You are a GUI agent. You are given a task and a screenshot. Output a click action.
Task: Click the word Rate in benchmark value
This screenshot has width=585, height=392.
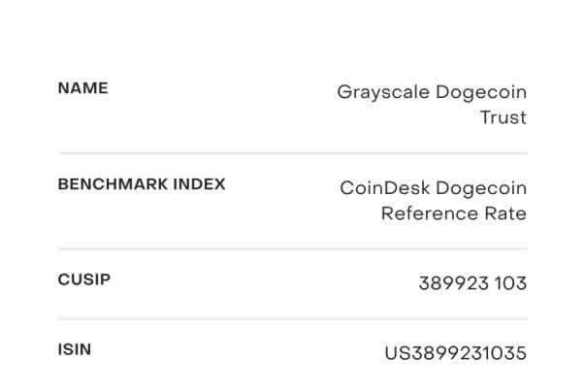point(505,213)
